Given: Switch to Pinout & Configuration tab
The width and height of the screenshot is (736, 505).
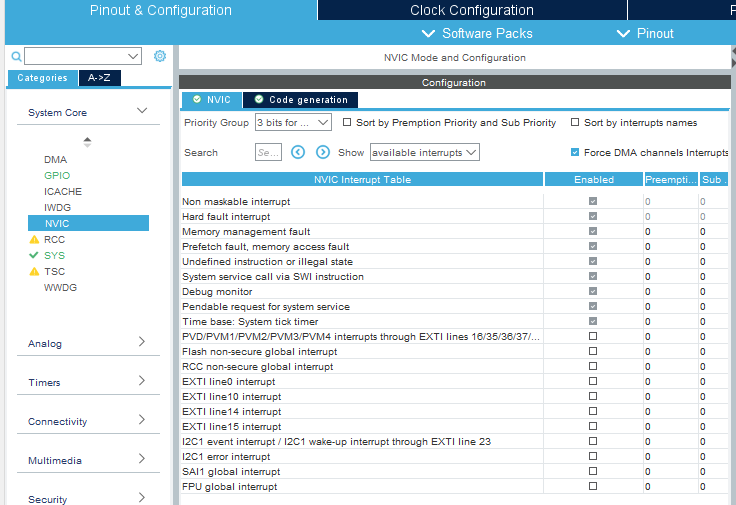Looking at the screenshot, I should coord(161,10).
